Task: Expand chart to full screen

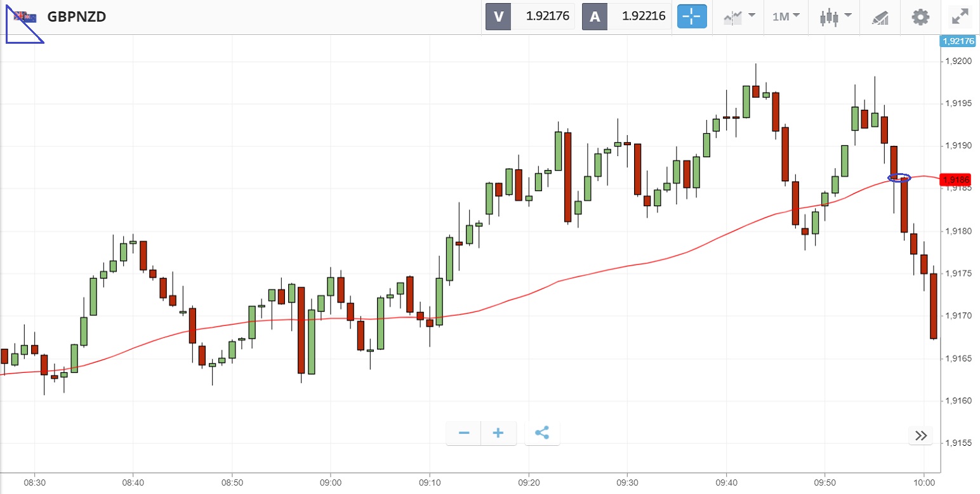Action: pos(960,16)
